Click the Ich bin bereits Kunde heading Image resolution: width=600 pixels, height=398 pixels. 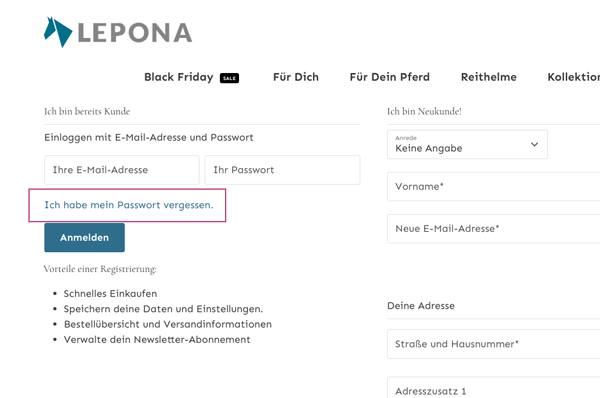tap(87, 111)
